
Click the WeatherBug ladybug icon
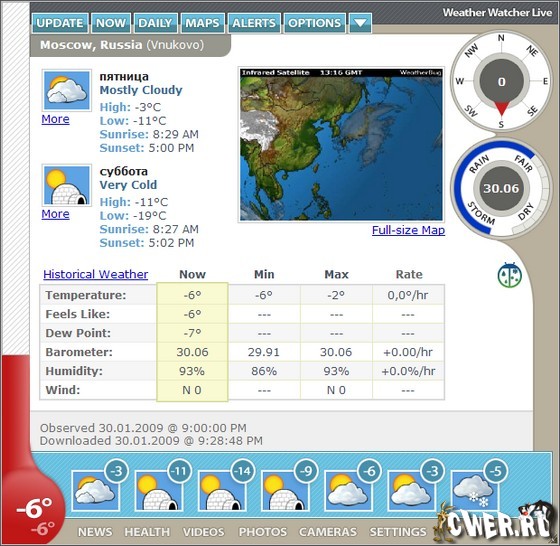pyautogui.click(x=510, y=275)
